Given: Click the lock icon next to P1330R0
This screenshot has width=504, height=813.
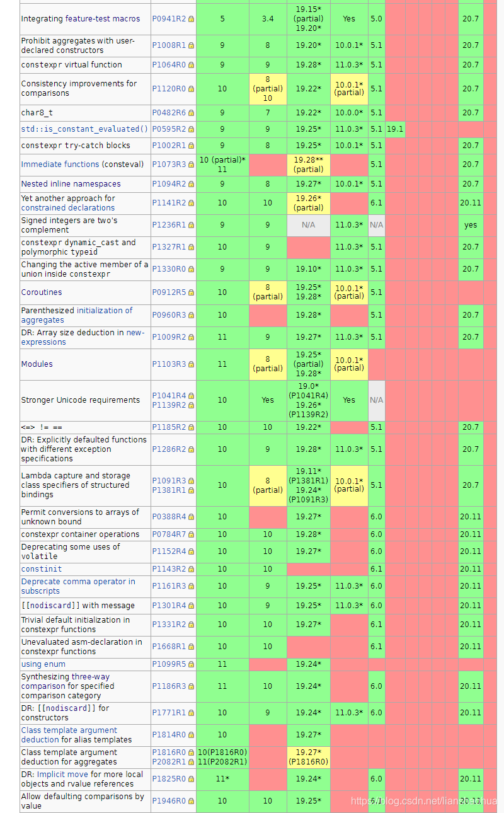Looking at the screenshot, I should [x=191, y=269].
